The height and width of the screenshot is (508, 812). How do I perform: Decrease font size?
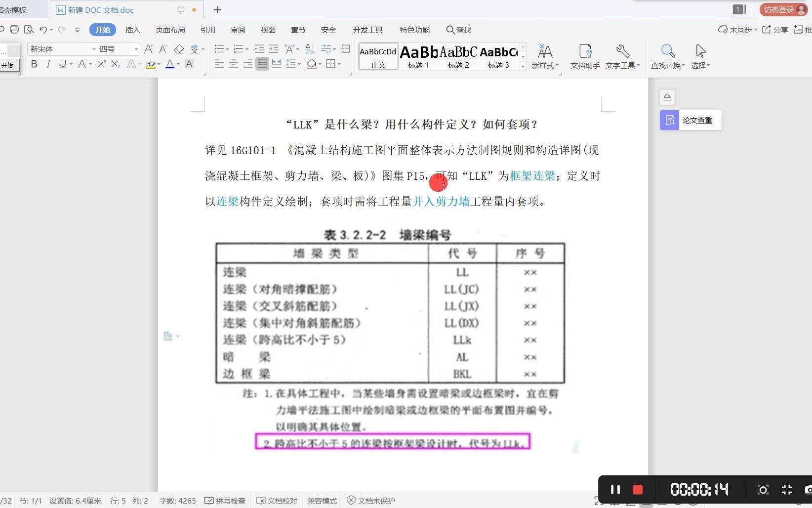point(163,49)
